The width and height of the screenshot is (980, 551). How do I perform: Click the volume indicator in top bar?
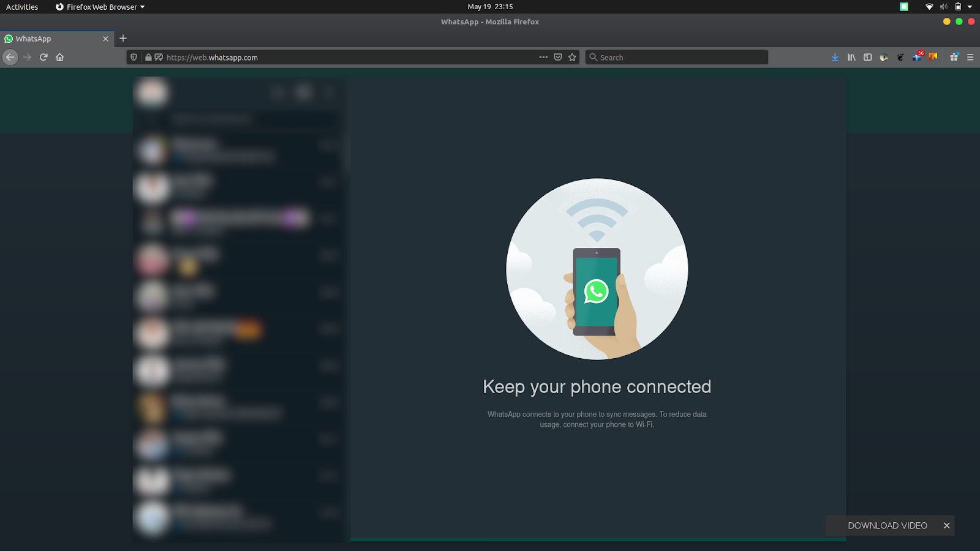coord(944,7)
